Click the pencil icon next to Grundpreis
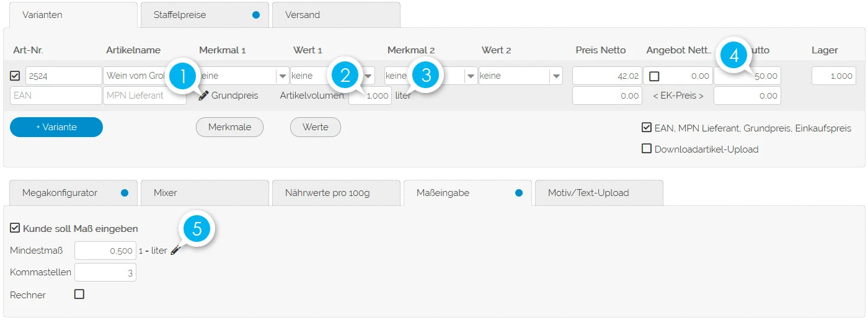The image size is (868, 320). [x=203, y=96]
